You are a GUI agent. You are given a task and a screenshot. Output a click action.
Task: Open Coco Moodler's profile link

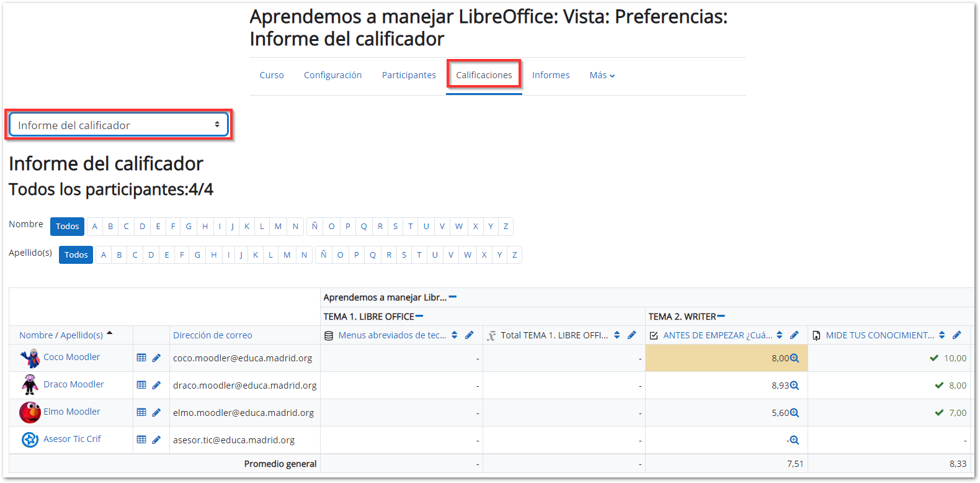click(71, 357)
